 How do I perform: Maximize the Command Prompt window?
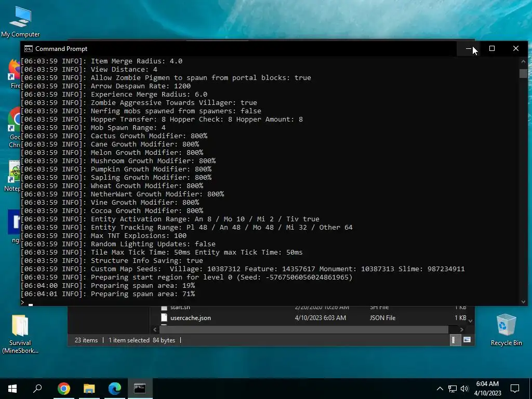pyautogui.click(x=491, y=48)
